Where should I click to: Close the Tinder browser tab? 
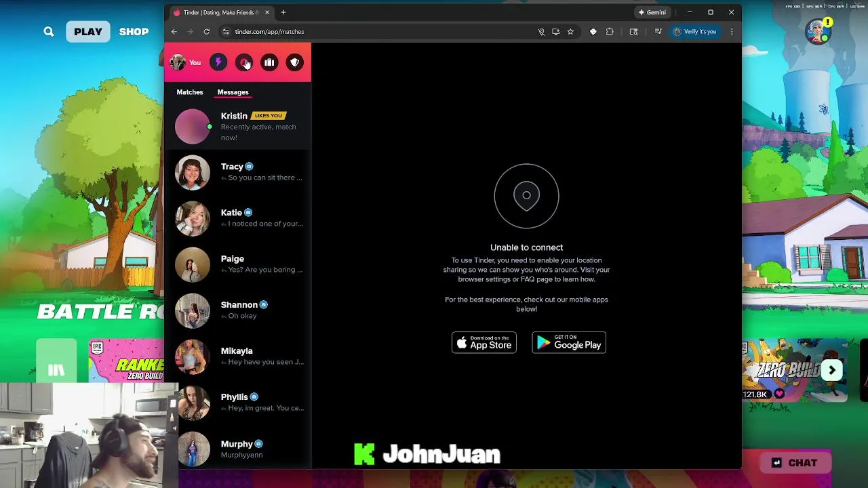(267, 12)
